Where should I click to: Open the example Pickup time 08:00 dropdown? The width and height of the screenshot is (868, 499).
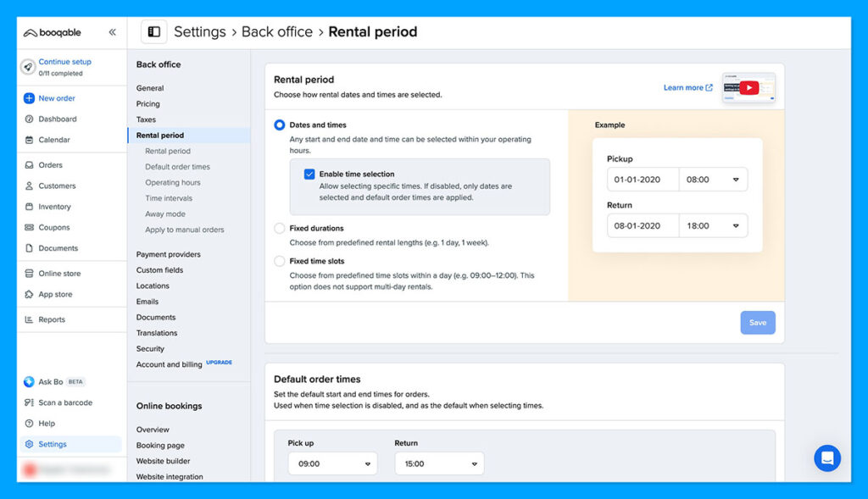(713, 180)
